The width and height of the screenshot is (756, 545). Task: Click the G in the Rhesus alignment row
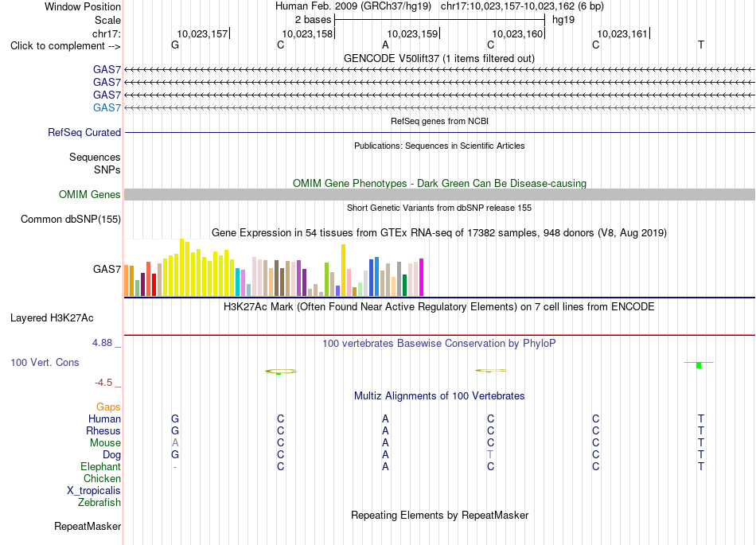175,430
